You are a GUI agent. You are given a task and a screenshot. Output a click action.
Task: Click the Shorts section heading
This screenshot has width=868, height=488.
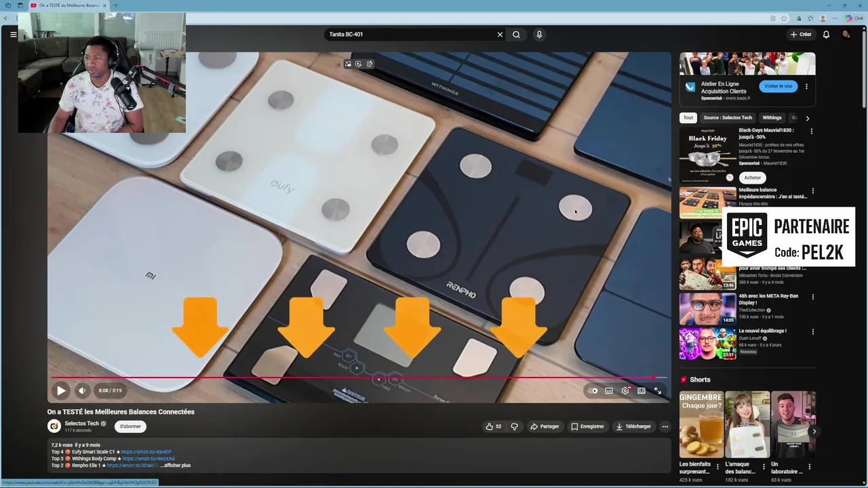click(700, 380)
